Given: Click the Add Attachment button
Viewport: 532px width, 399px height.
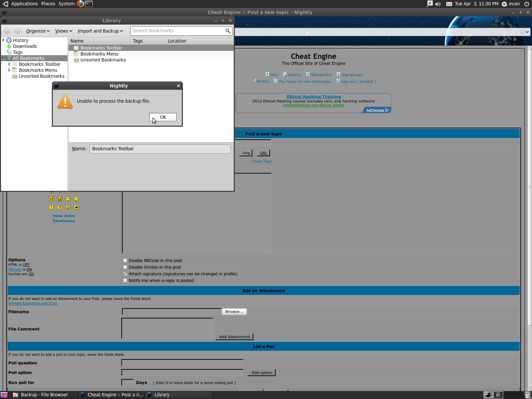Looking at the screenshot, I should tap(234, 337).
